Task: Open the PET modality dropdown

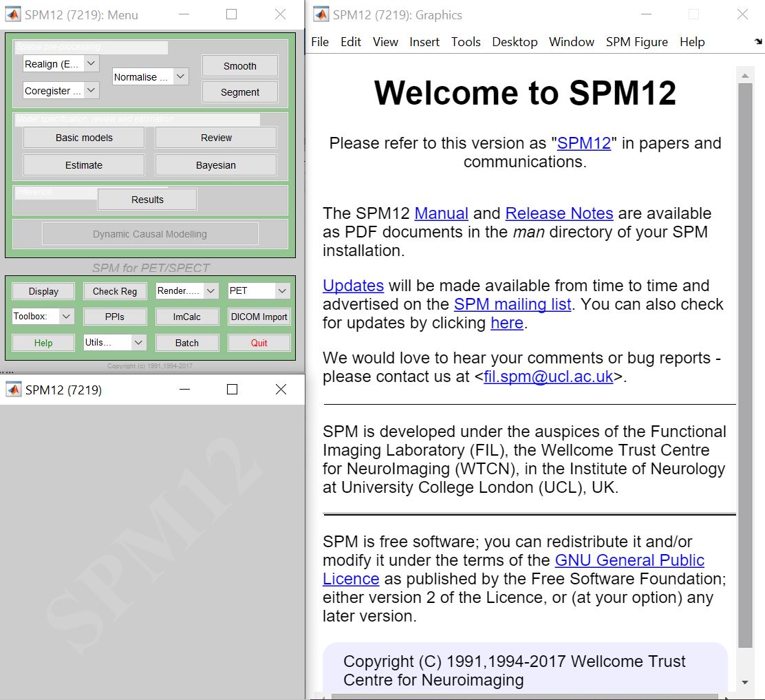Action: pyautogui.click(x=281, y=291)
